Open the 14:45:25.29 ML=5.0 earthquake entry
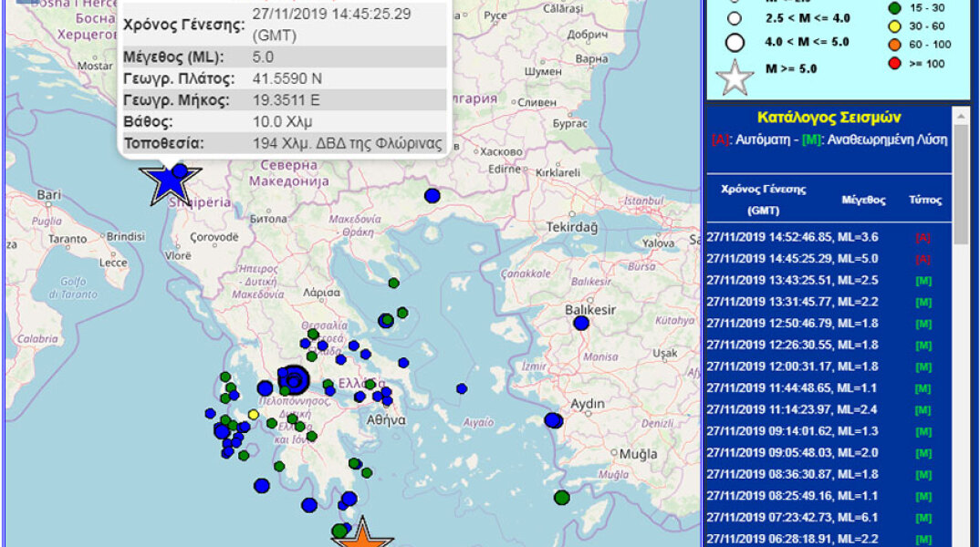The width and height of the screenshot is (980, 547). (x=793, y=258)
